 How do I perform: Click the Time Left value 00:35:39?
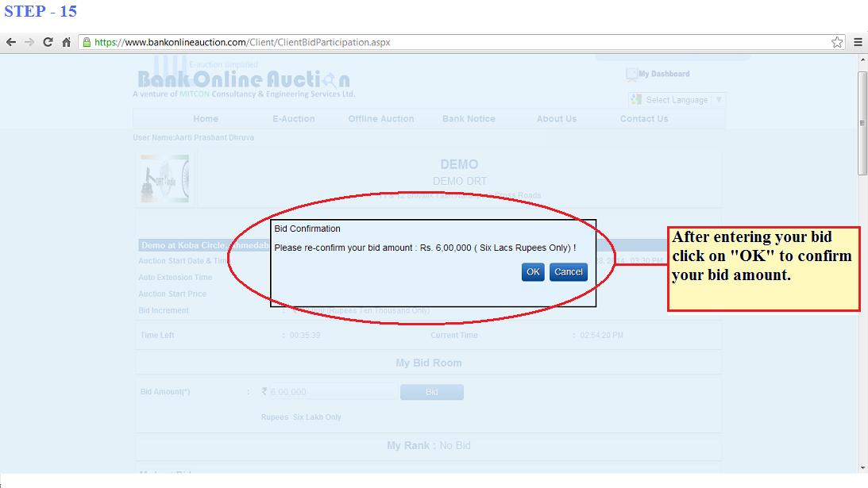[x=305, y=336]
